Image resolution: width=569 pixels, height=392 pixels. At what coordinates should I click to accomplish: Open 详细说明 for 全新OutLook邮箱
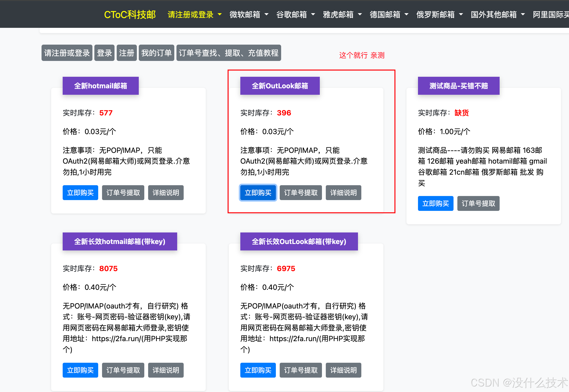click(x=343, y=193)
